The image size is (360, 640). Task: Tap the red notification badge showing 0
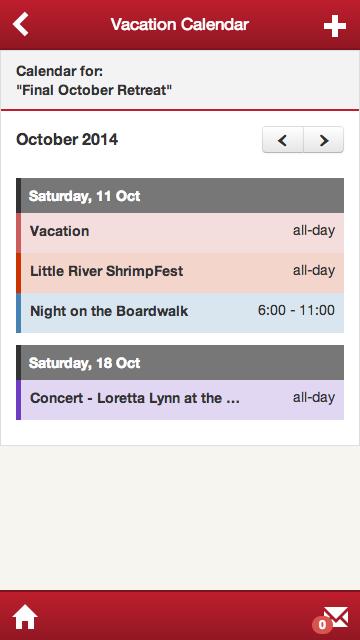[x=322, y=624]
